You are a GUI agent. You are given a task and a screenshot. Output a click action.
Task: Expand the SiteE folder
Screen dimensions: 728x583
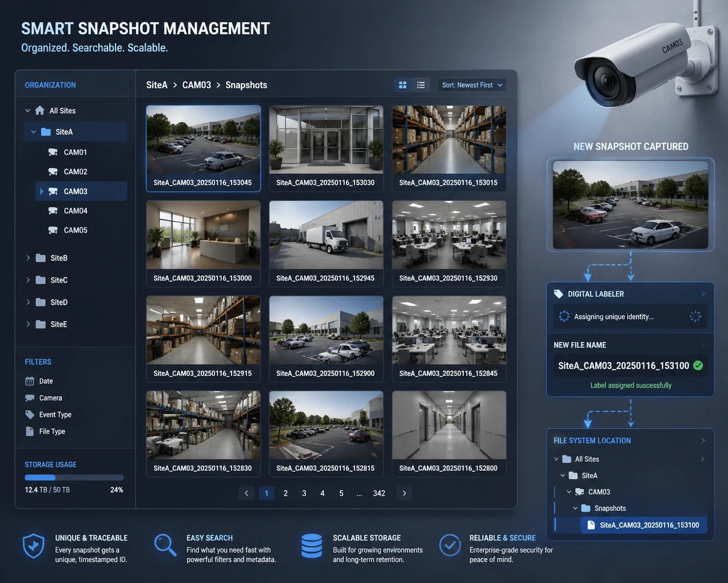click(28, 324)
